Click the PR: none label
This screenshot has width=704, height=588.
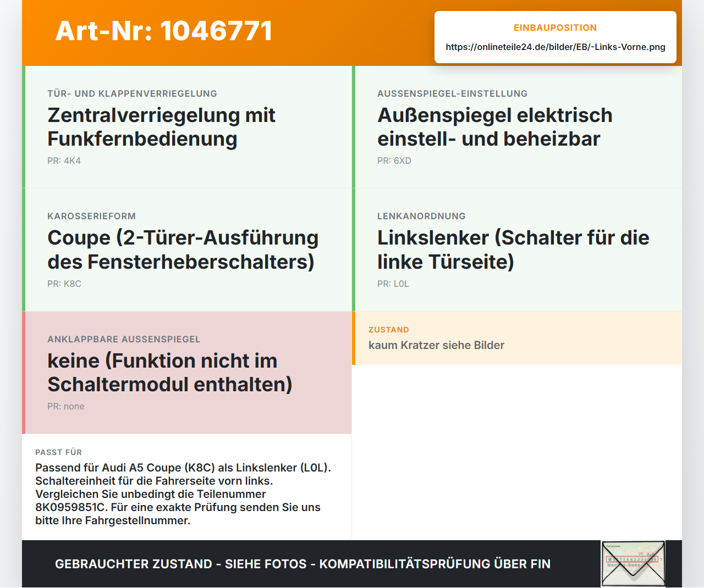[x=66, y=406]
